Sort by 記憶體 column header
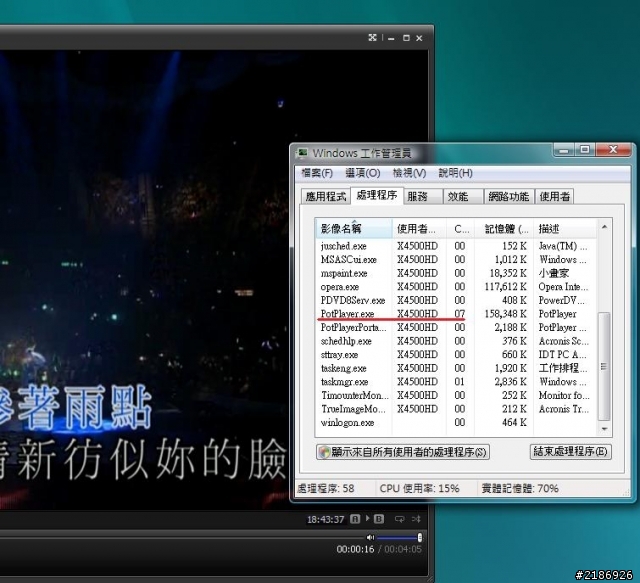This screenshot has width=640, height=583. [504, 229]
